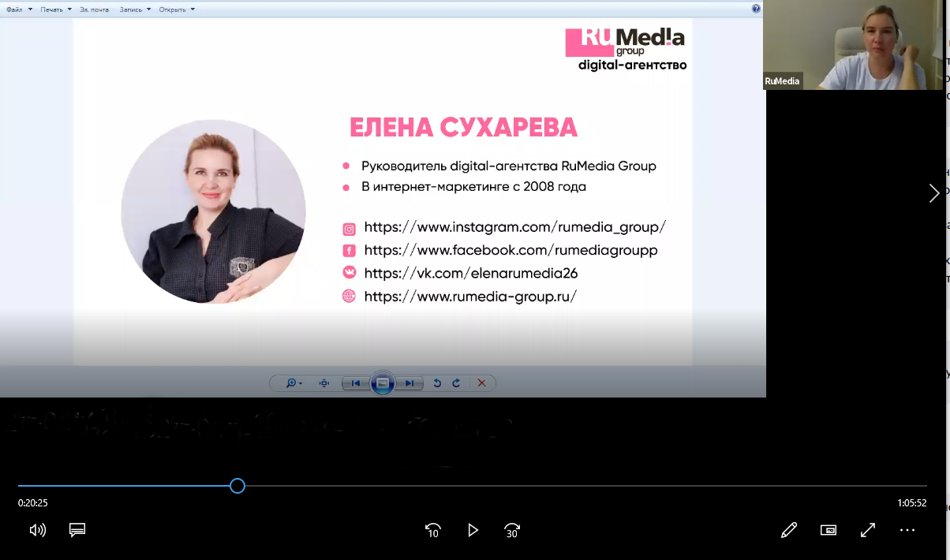
Task: Skip forward 30 seconds
Action: coord(512,530)
